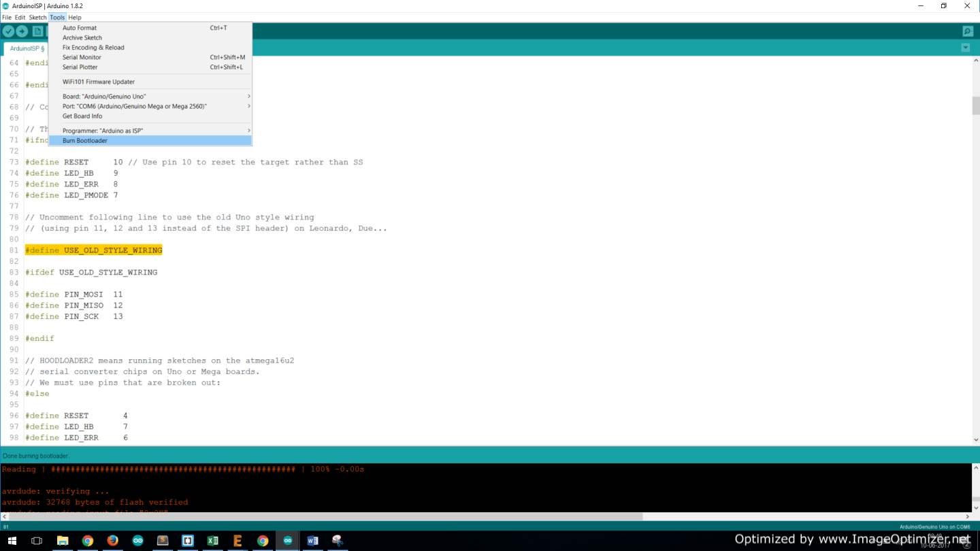Open Sublime Text from taskbar
980x551 pixels.
tap(163, 541)
